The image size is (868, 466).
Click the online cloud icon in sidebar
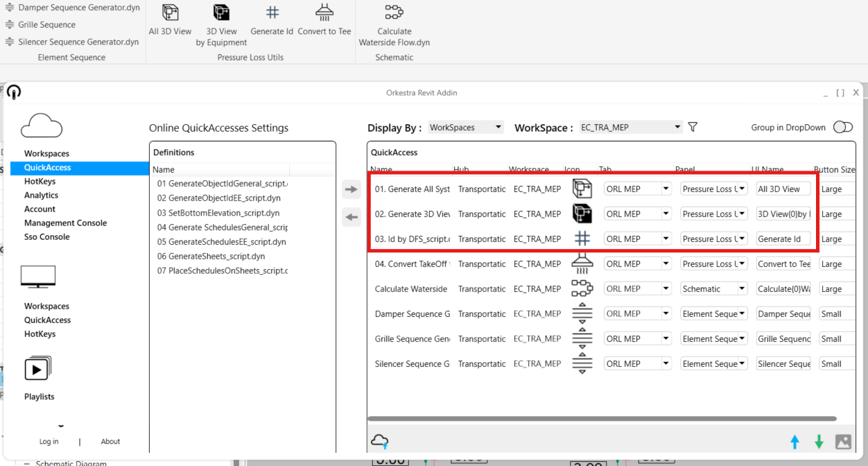tap(42, 125)
